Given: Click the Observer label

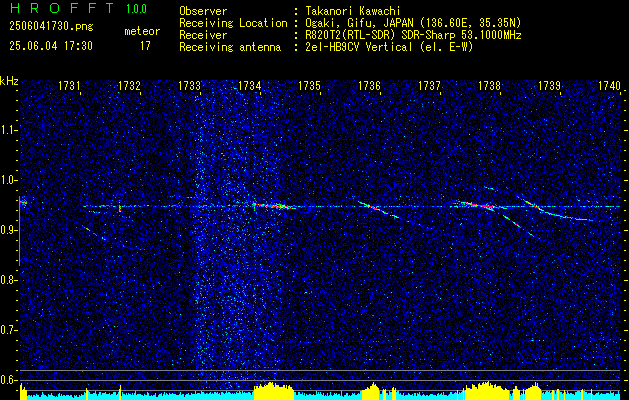Looking at the screenshot, I should [x=203, y=11].
